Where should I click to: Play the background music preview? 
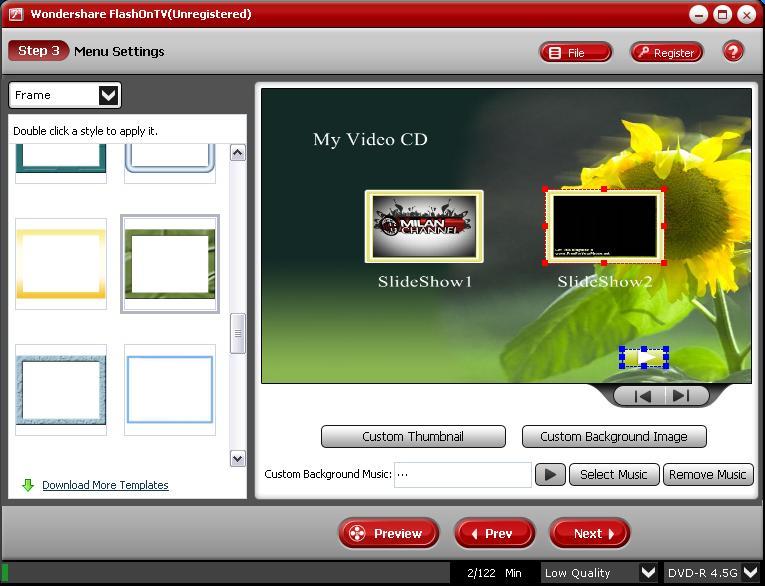(x=550, y=474)
